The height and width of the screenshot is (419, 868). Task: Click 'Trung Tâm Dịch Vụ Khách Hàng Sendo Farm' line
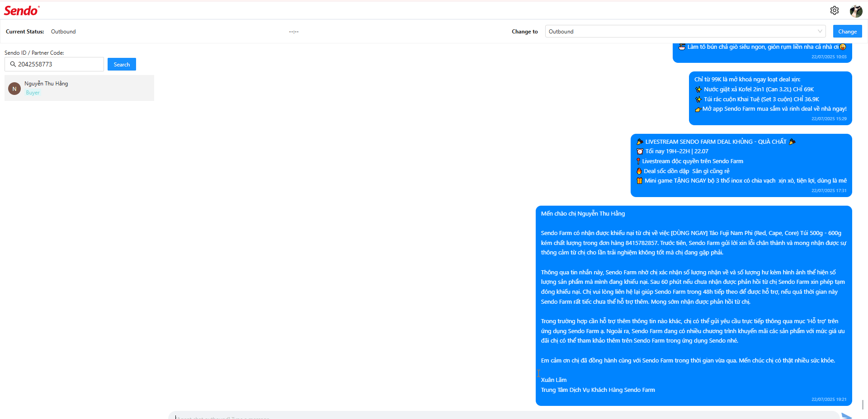tap(598, 390)
